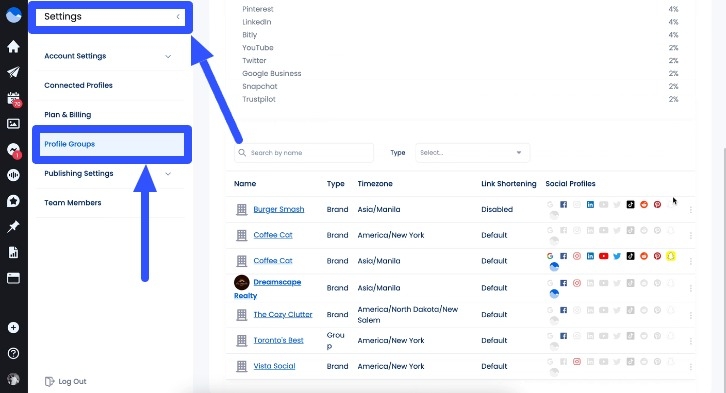
Task: Click Trustpilot entry in percentage list
Action: point(259,99)
